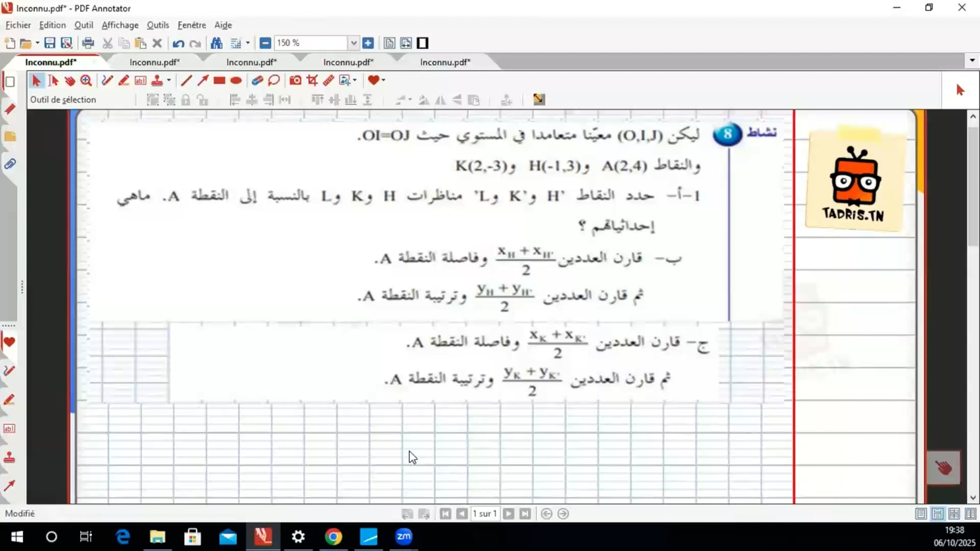Select the Pen annotation tool
Screen dimensions: 980x551
107,80
